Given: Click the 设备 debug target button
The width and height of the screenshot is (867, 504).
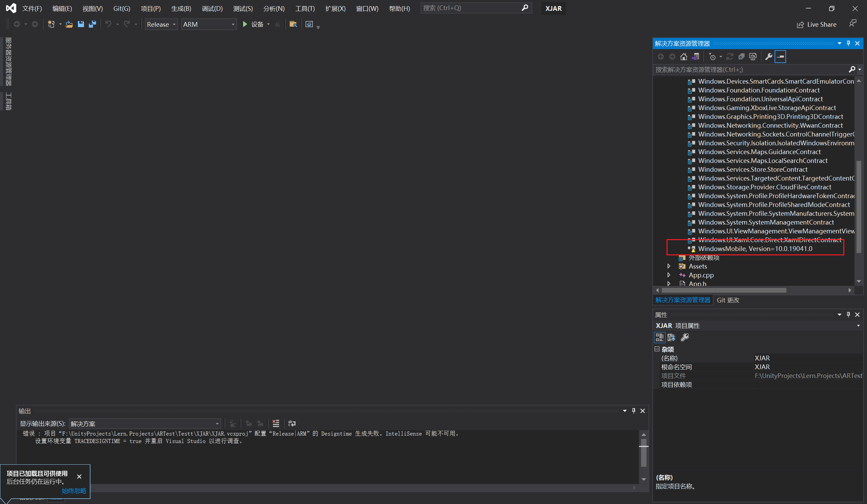Looking at the screenshot, I should [253, 24].
